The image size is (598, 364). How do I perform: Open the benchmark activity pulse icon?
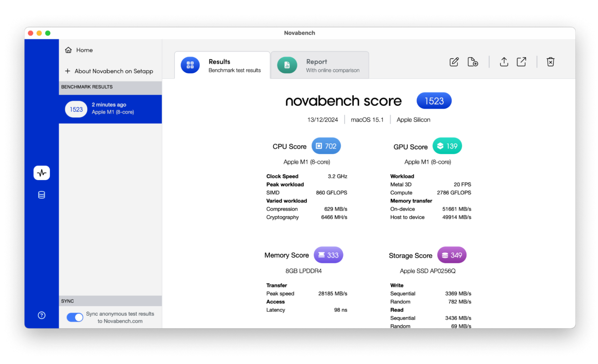[x=41, y=173]
